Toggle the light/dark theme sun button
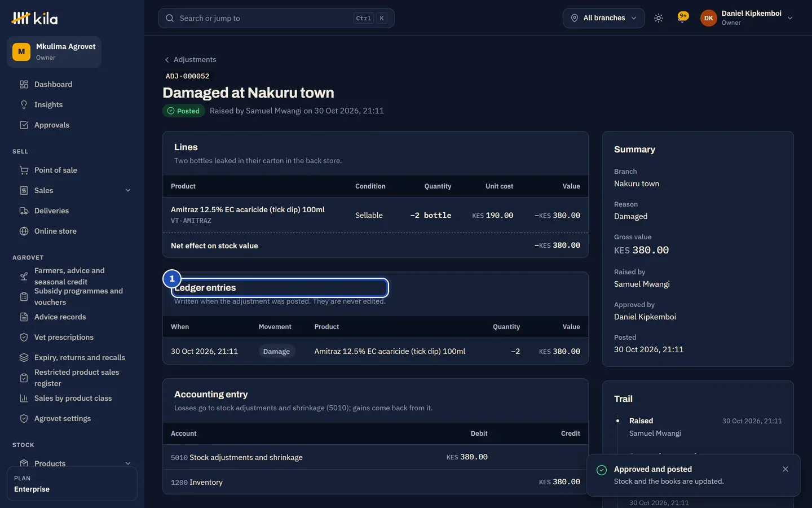 click(x=659, y=18)
